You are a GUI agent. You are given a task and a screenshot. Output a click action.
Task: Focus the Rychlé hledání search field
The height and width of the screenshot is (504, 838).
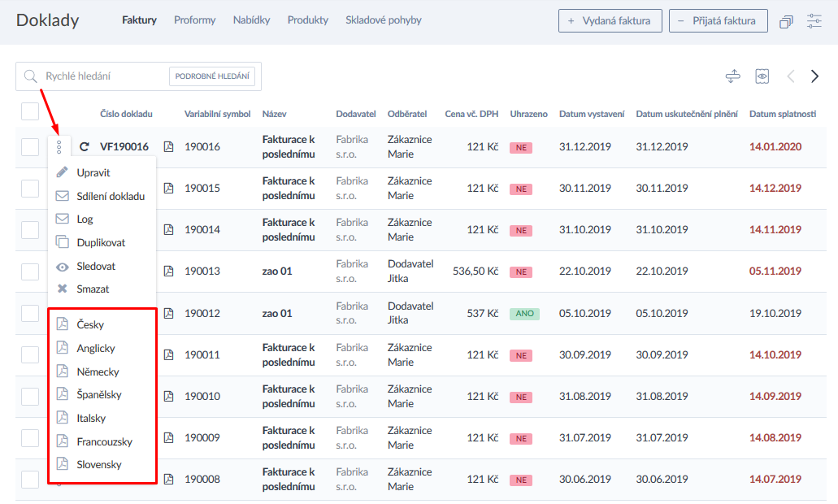(x=102, y=76)
